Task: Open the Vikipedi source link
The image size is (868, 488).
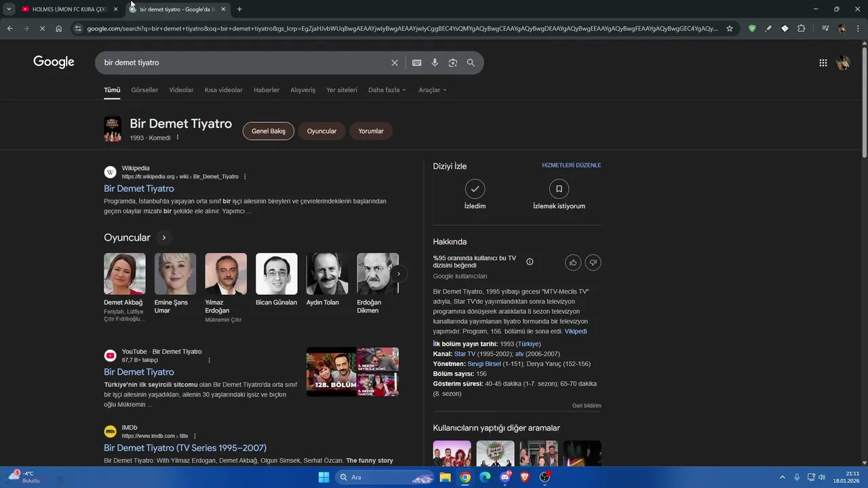Action: [576, 331]
